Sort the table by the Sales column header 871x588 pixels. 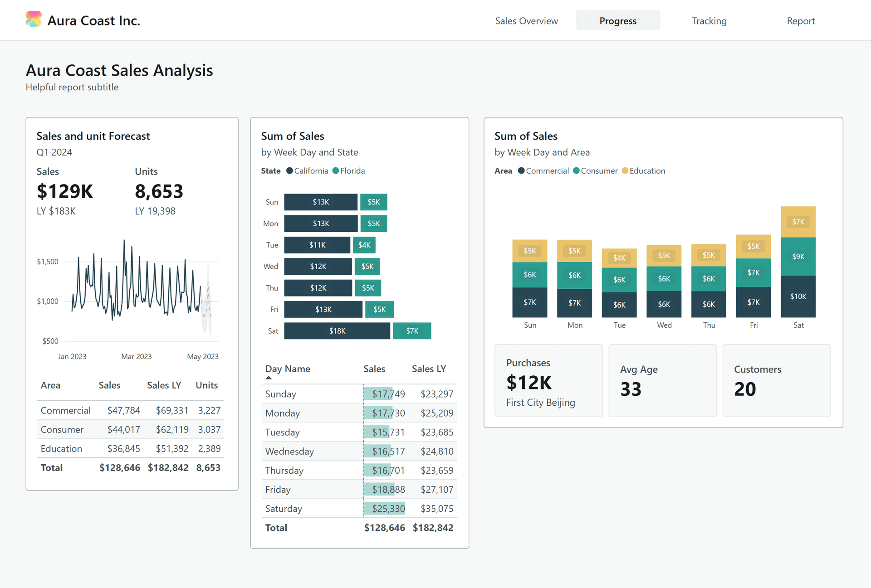[374, 369]
